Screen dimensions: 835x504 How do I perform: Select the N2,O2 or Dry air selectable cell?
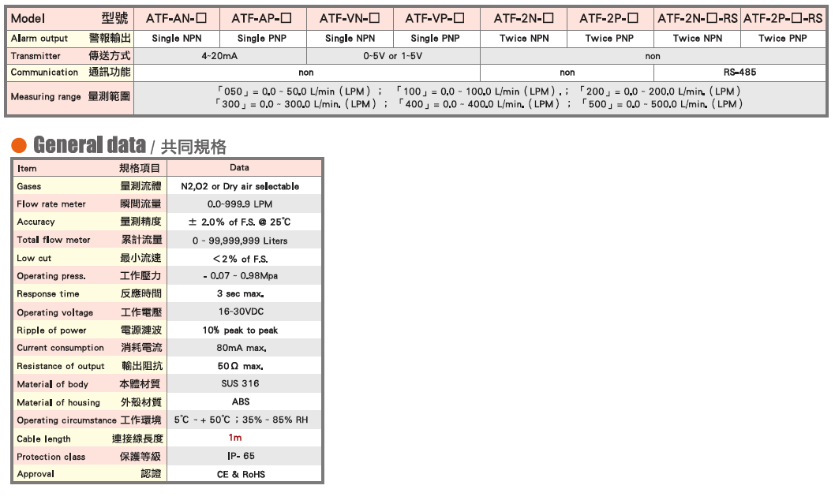pos(240,186)
